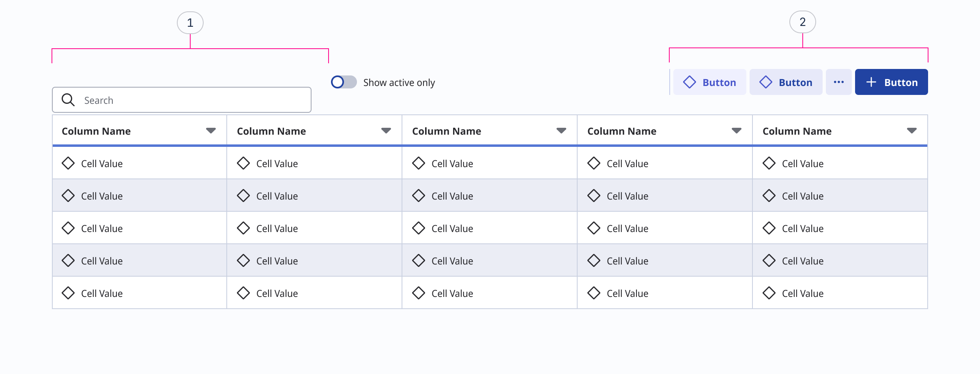980x374 pixels.
Task: Open the first column's dropdown arrow
Action: point(211,131)
